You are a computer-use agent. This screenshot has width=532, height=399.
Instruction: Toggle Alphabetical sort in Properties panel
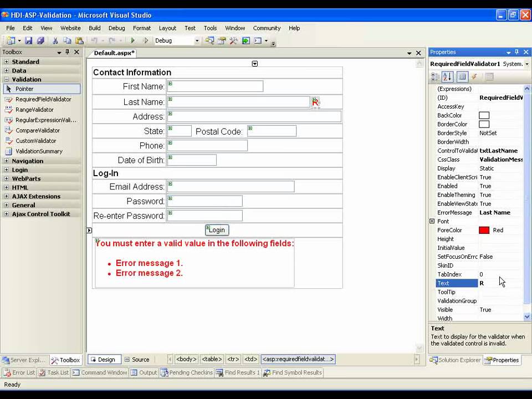coord(448,77)
